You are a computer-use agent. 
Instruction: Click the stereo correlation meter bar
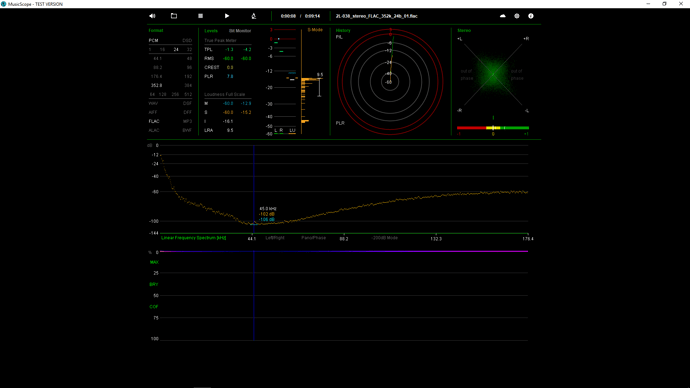493,128
